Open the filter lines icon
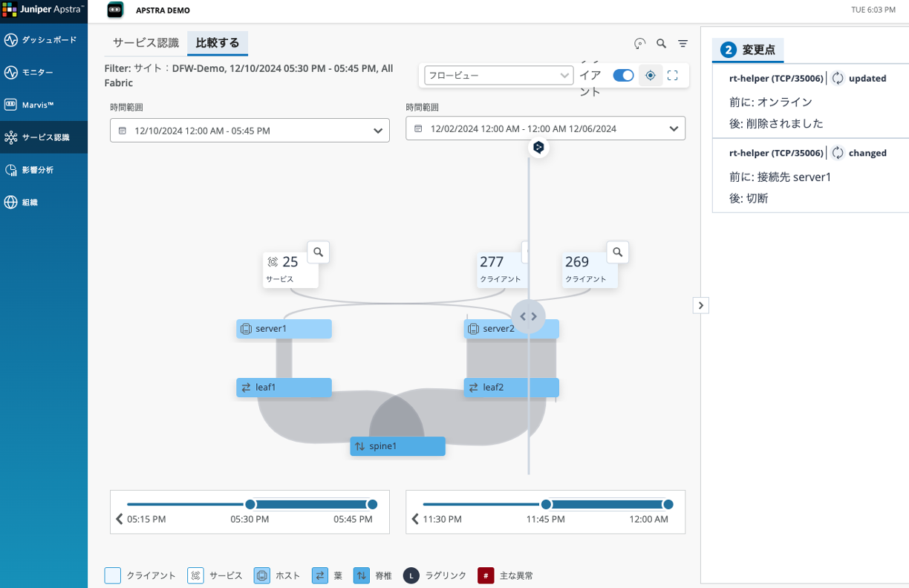This screenshot has width=909, height=588. click(682, 44)
